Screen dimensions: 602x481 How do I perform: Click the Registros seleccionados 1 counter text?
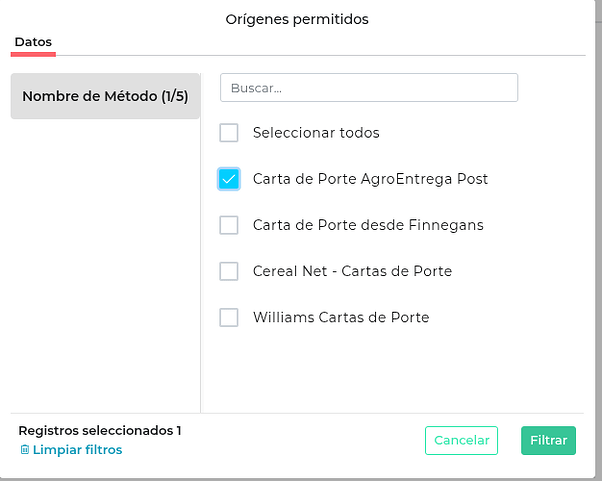100,431
